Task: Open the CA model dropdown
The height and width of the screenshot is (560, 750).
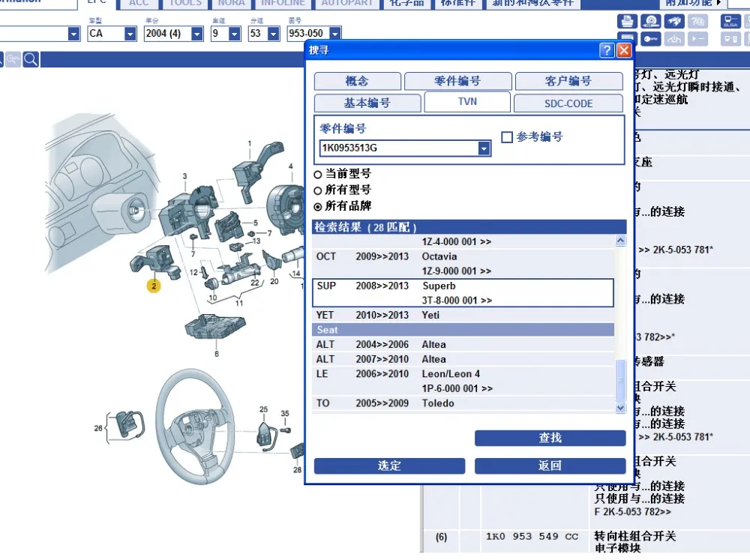Action: tap(130, 34)
